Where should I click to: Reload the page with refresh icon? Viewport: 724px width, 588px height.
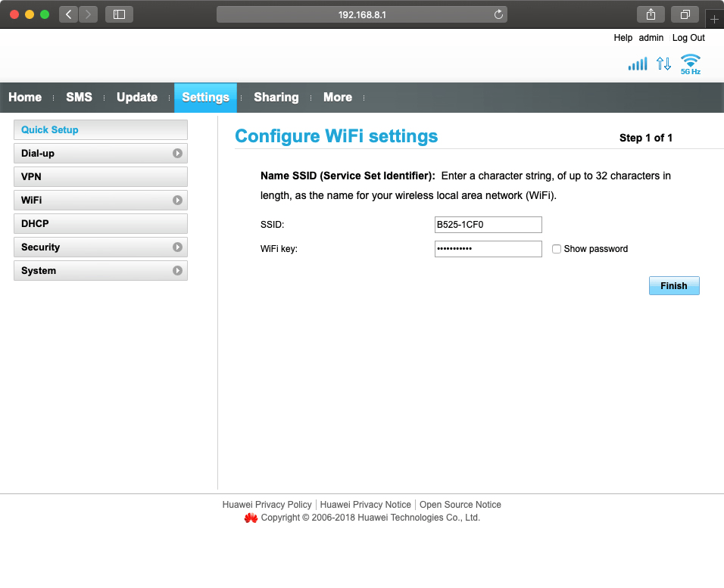click(x=498, y=14)
